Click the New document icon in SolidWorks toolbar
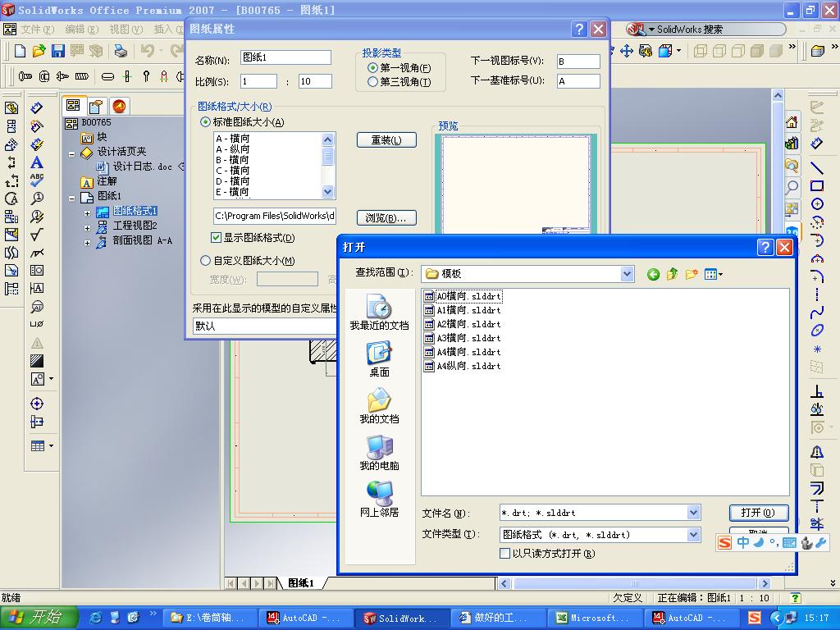The width and height of the screenshot is (840, 630). coord(20,51)
